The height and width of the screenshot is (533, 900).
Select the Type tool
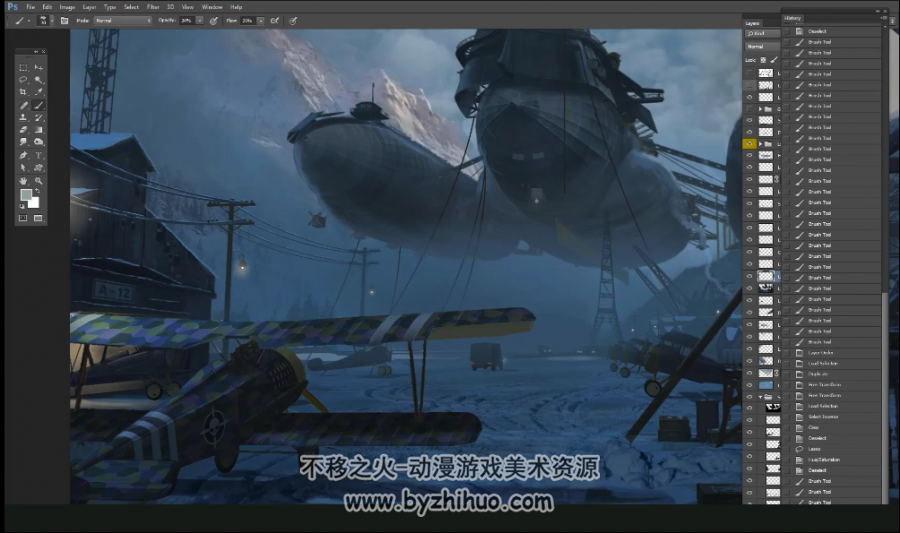[x=38, y=155]
